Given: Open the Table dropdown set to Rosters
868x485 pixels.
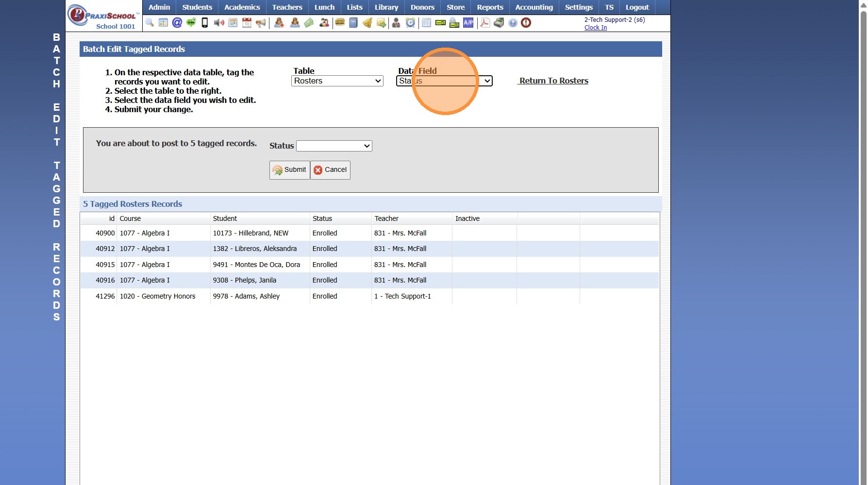Looking at the screenshot, I should 337,81.
